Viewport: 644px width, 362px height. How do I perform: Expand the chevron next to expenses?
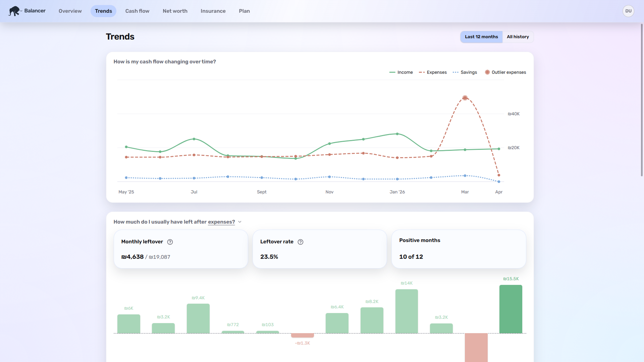(240, 222)
